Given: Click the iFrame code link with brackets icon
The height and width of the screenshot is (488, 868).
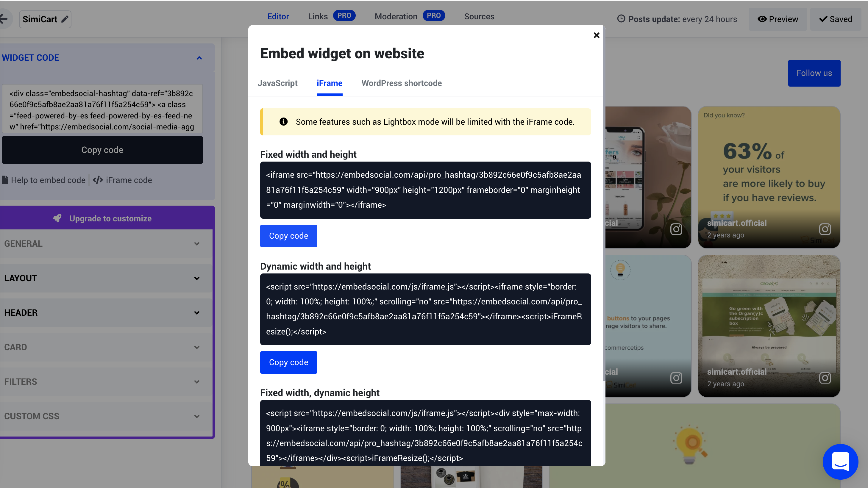Looking at the screenshot, I should click(x=123, y=180).
